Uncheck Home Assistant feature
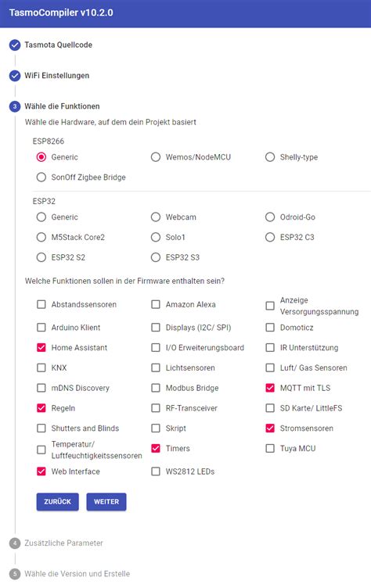The height and width of the screenshot is (588, 371). click(x=41, y=348)
